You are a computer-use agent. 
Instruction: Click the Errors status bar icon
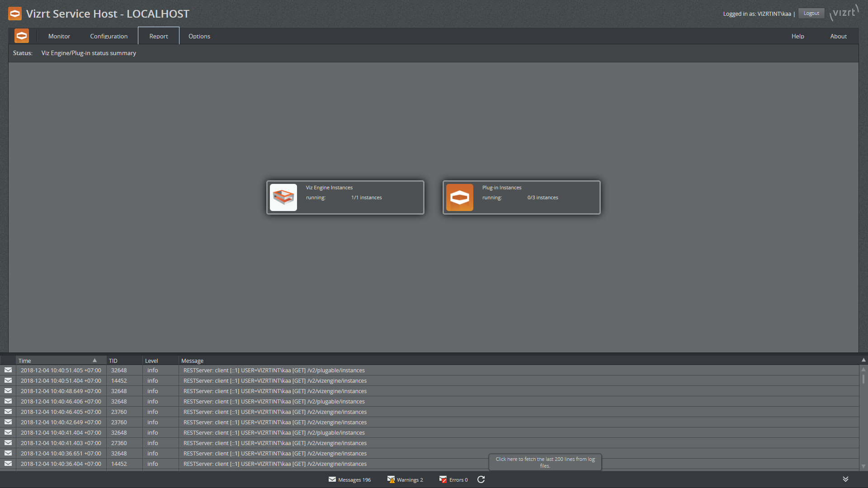(442, 480)
